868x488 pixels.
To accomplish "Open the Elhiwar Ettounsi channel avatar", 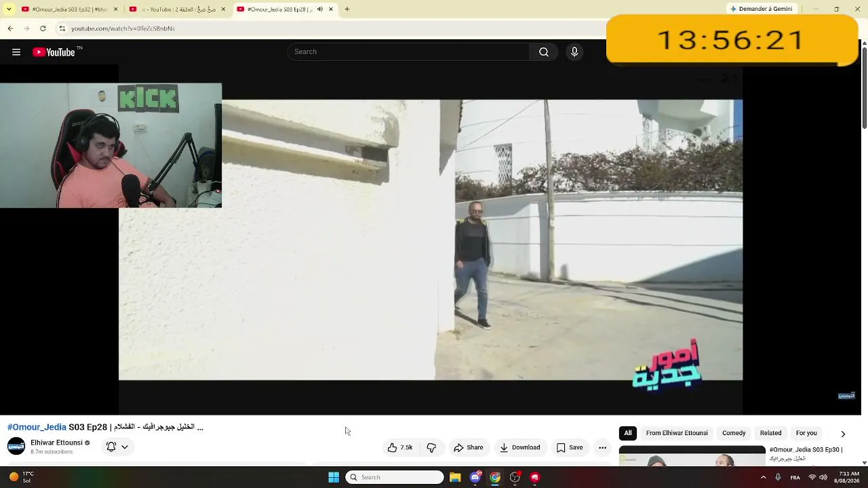I will 16,447.
